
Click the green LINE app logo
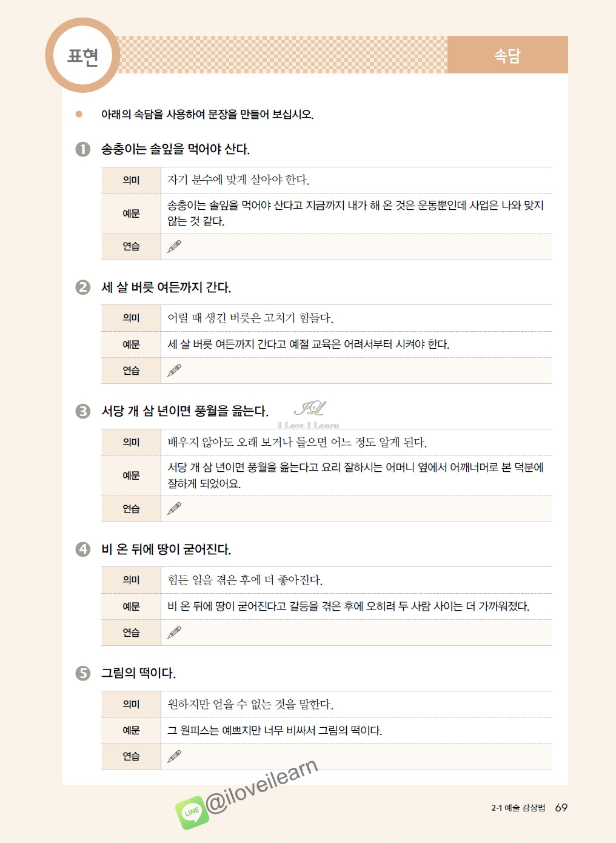(192, 811)
